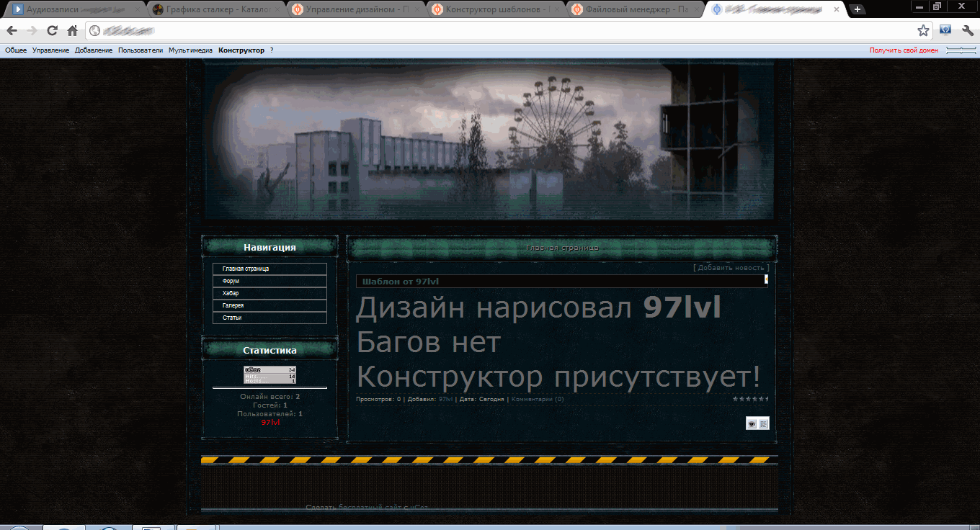Screen dimensions: 980x530
Task: Open Форум in navigation menu
Action: pos(269,281)
